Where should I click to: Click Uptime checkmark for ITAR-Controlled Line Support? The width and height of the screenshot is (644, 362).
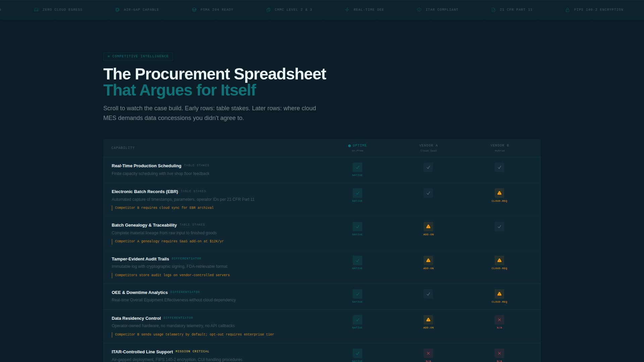click(358, 353)
